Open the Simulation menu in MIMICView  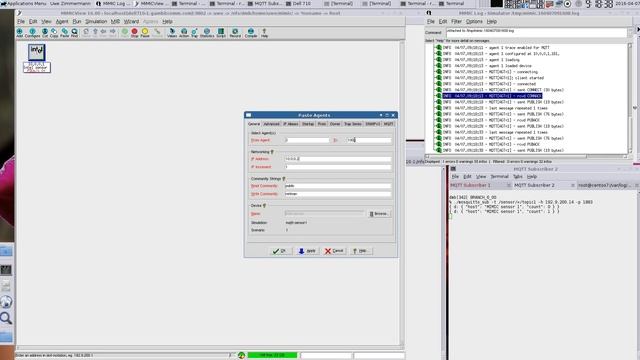click(x=96, y=21)
